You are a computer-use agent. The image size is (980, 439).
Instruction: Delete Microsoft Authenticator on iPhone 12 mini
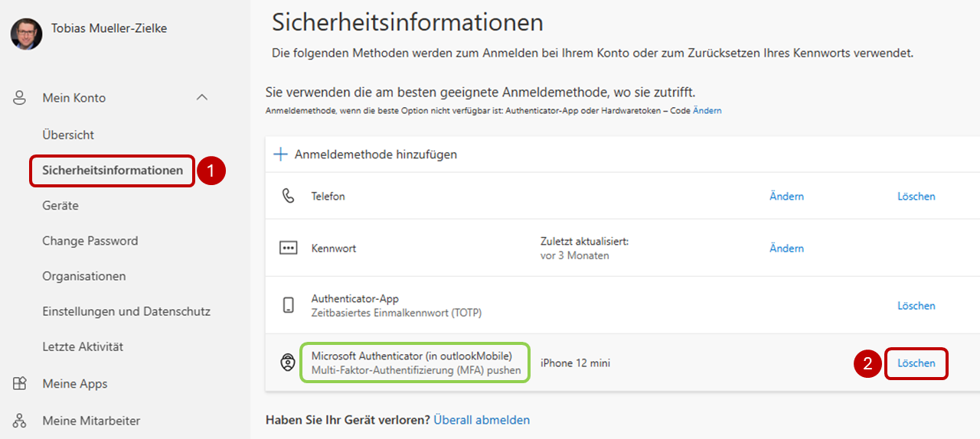916,363
